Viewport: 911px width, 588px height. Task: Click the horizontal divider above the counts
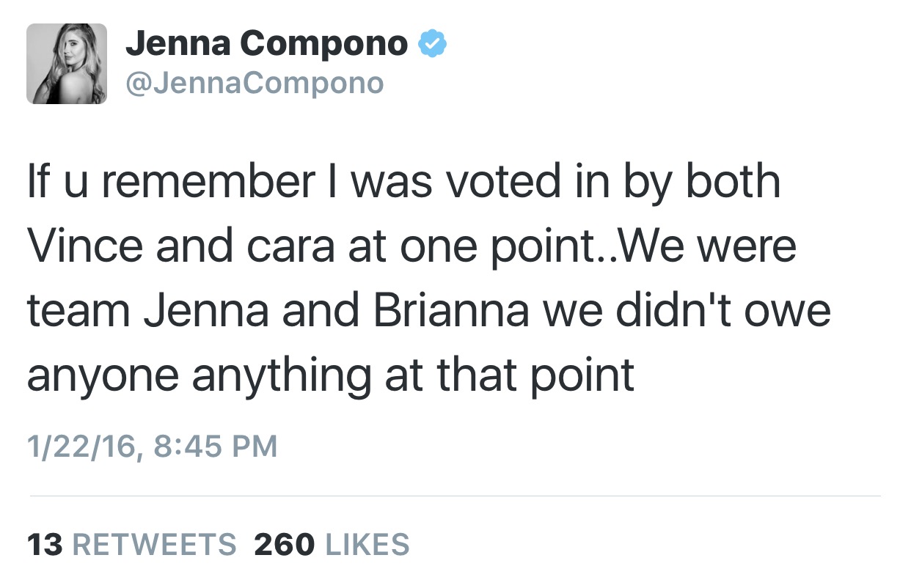(455, 496)
